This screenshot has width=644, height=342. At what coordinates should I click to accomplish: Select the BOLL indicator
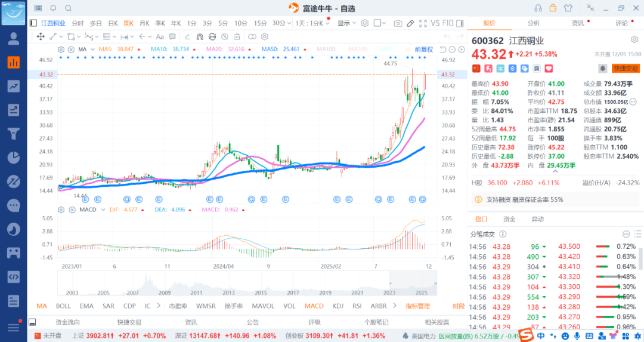[x=63, y=306]
